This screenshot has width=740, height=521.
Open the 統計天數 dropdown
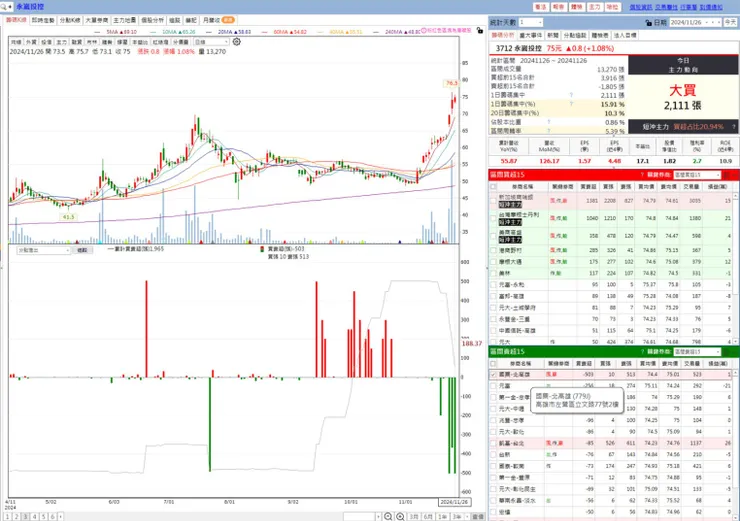(531, 22)
